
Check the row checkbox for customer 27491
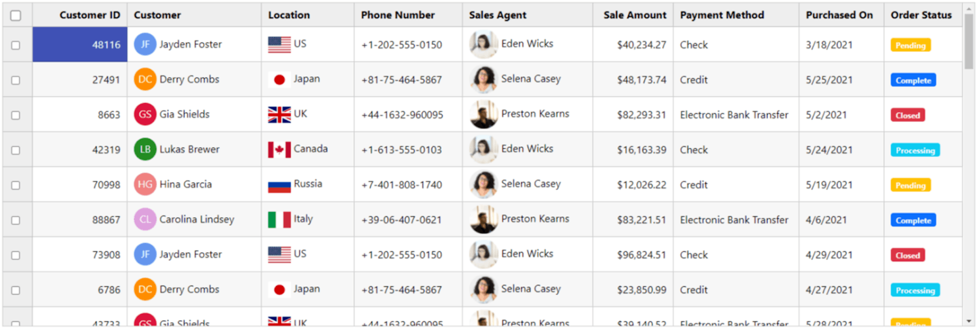click(16, 80)
